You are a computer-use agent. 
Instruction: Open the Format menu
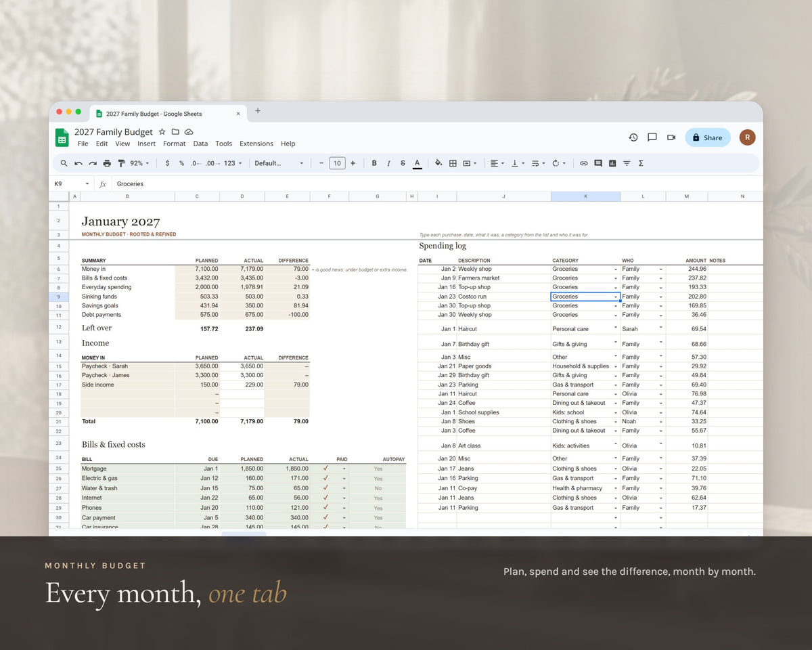coord(174,144)
